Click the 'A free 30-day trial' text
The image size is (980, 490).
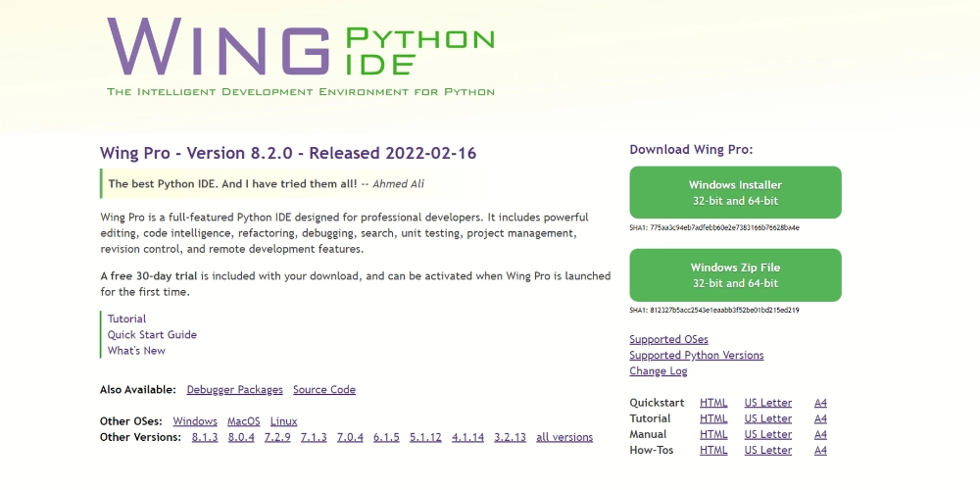pos(149,275)
